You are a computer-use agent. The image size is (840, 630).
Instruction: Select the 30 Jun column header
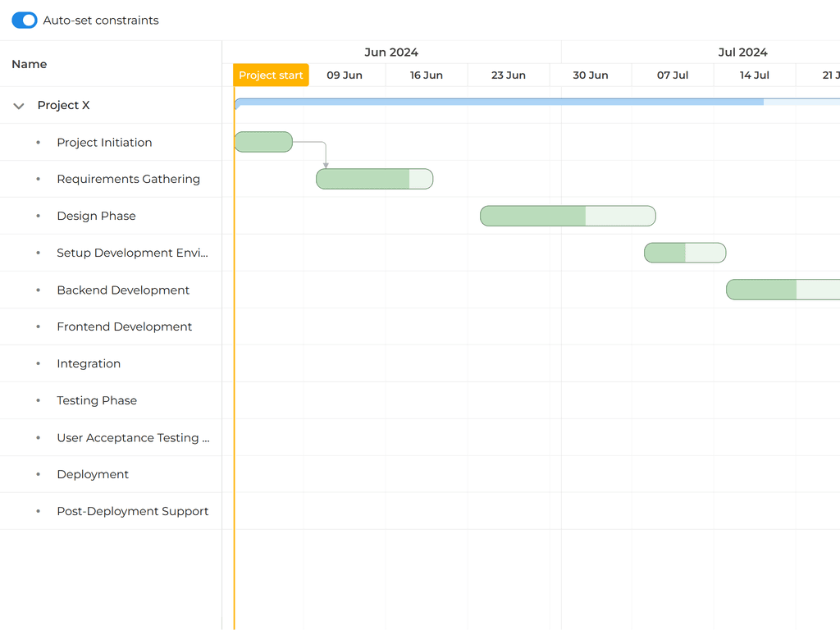[x=591, y=75]
